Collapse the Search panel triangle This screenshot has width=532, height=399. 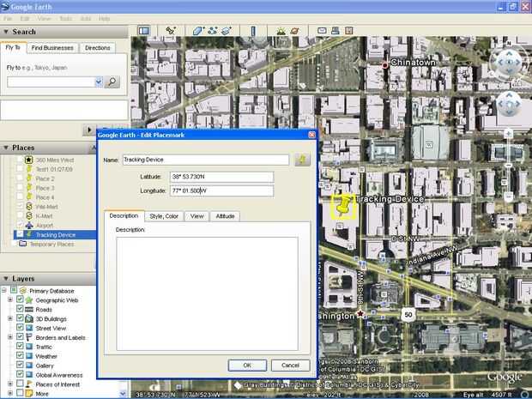pyautogui.click(x=6, y=32)
